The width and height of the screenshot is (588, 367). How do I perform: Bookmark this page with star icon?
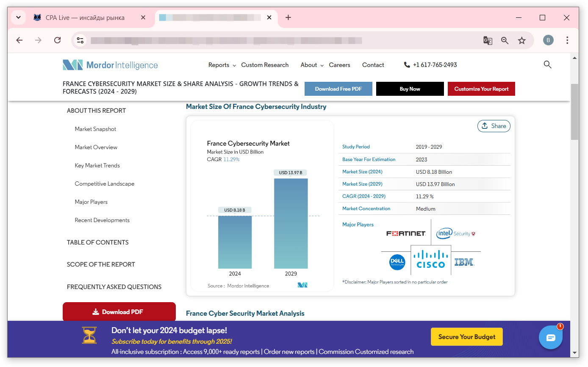coord(521,40)
